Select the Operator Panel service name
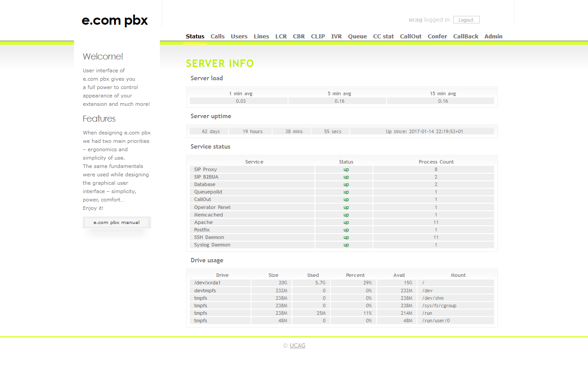The image size is (588, 369). pos(212,207)
